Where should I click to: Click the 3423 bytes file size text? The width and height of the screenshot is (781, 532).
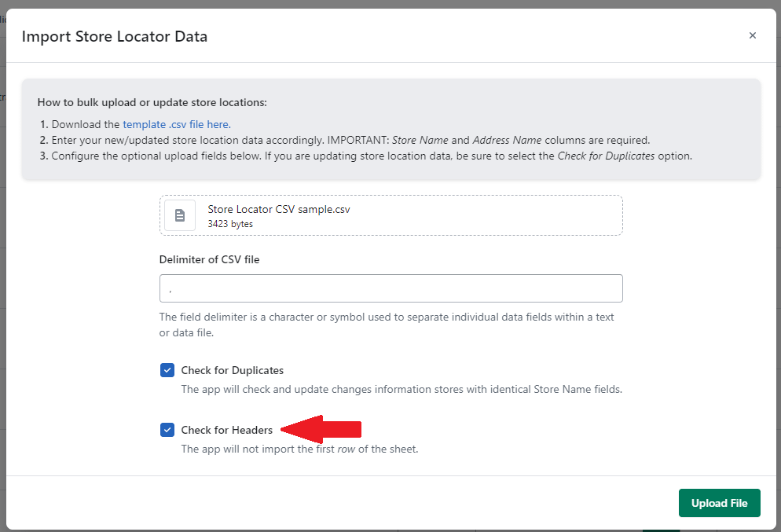(230, 224)
